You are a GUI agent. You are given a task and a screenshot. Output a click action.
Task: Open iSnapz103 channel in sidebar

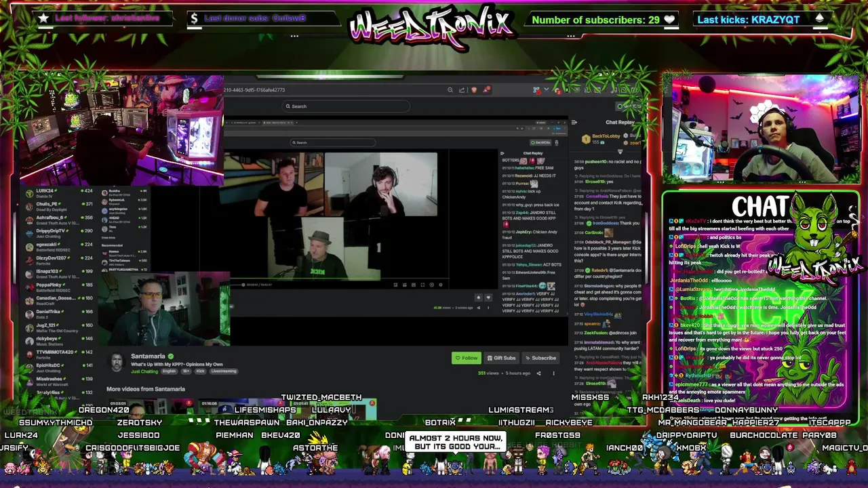(58, 274)
